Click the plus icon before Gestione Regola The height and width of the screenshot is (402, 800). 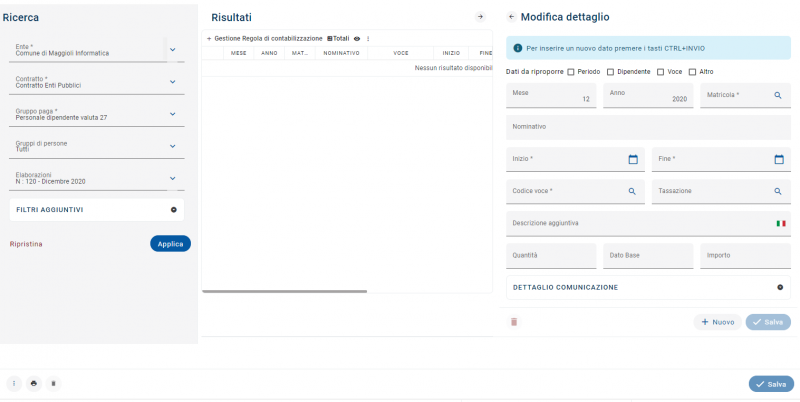pyautogui.click(x=209, y=39)
